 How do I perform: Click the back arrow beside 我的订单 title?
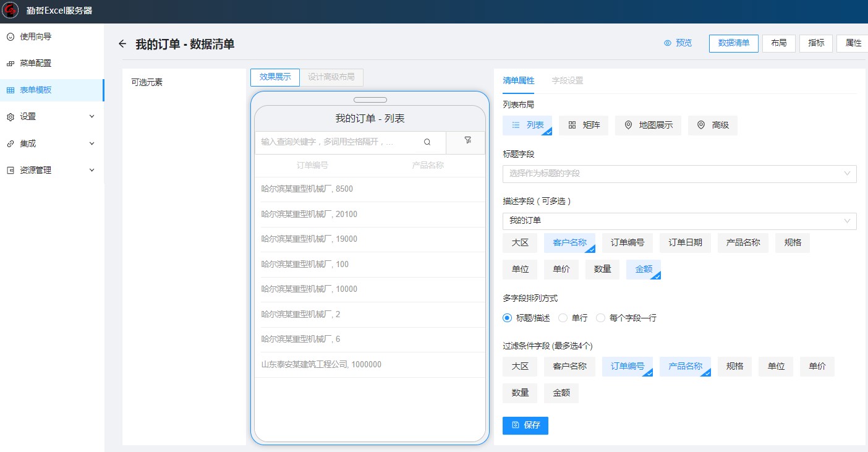(122, 44)
